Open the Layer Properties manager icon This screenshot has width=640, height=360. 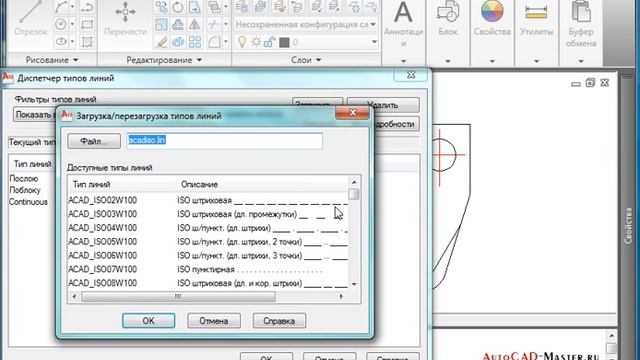click(242, 7)
